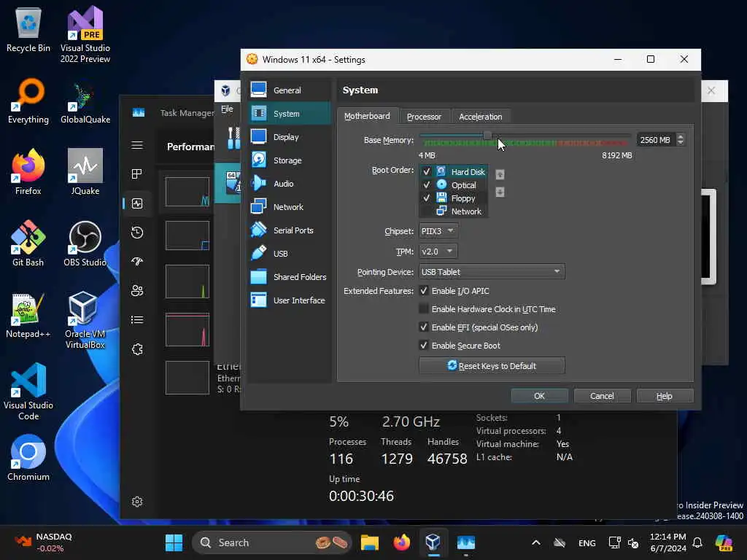Toggle Enable Secure Boot checkbox

424,345
